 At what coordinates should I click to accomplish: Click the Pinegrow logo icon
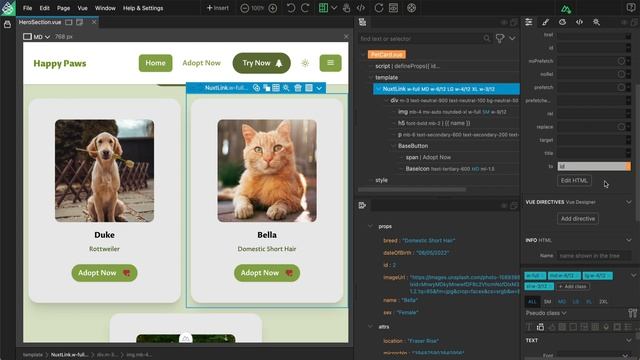pyautogui.click(x=8, y=8)
